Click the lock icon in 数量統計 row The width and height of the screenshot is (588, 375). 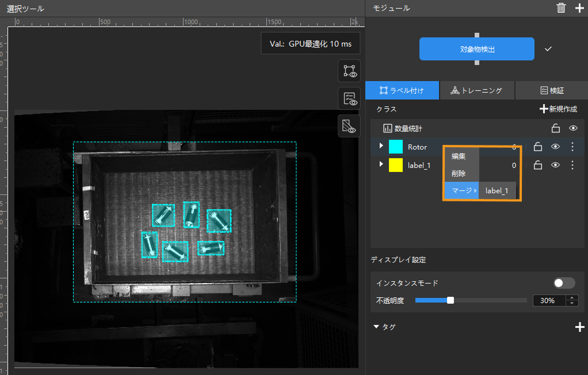pos(556,128)
